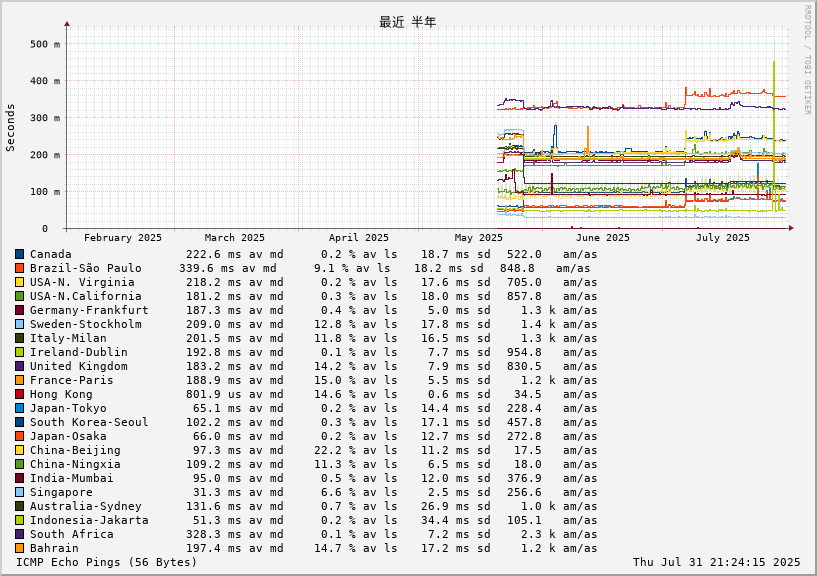Screen dimensions: 817x576
Task: Click the 'Thu Jul 31 21:24:15 2025' timestamp
Action: tap(716, 562)
